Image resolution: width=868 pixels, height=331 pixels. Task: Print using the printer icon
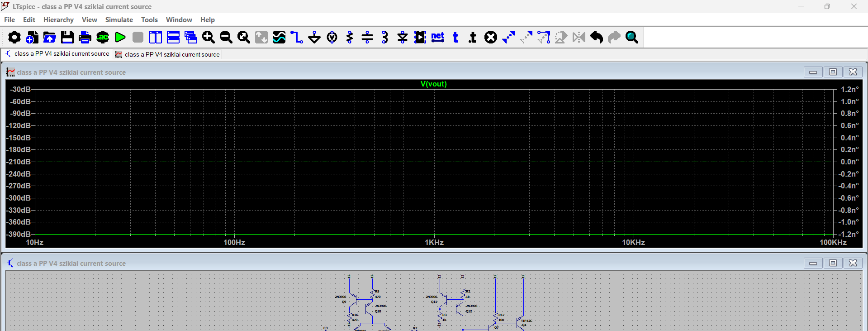pyautogui.click(x=85, y=37)
